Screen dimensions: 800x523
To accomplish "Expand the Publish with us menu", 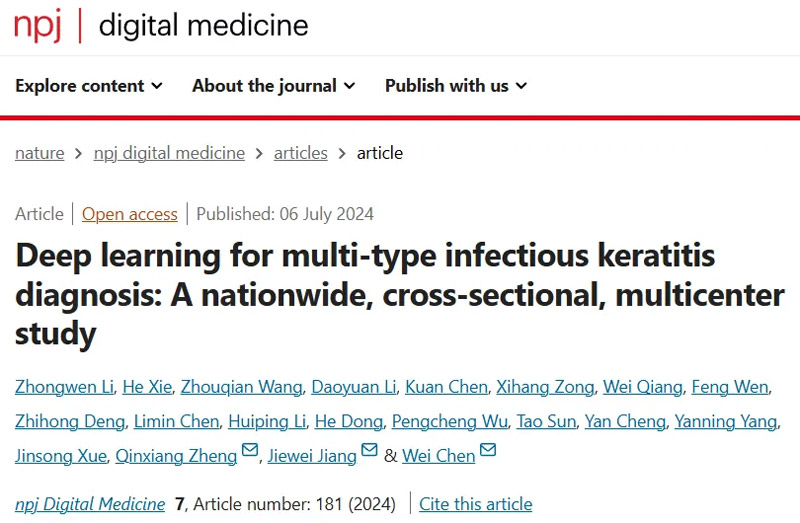I will pos(456,86).
